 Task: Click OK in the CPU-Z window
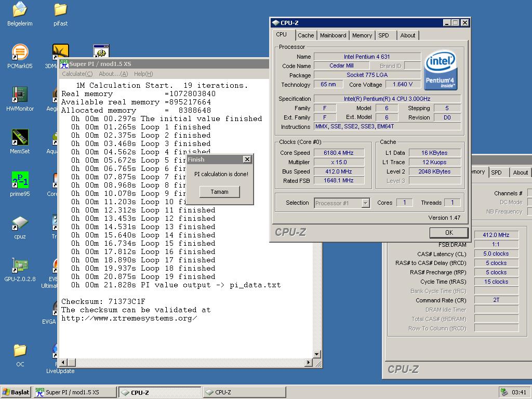click(449, 232)
